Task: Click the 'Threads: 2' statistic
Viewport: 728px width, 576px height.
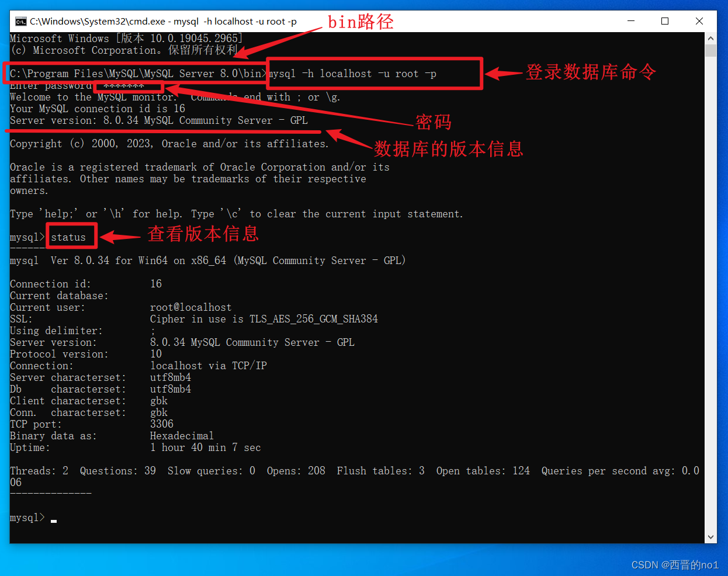Action: (39, 471)
